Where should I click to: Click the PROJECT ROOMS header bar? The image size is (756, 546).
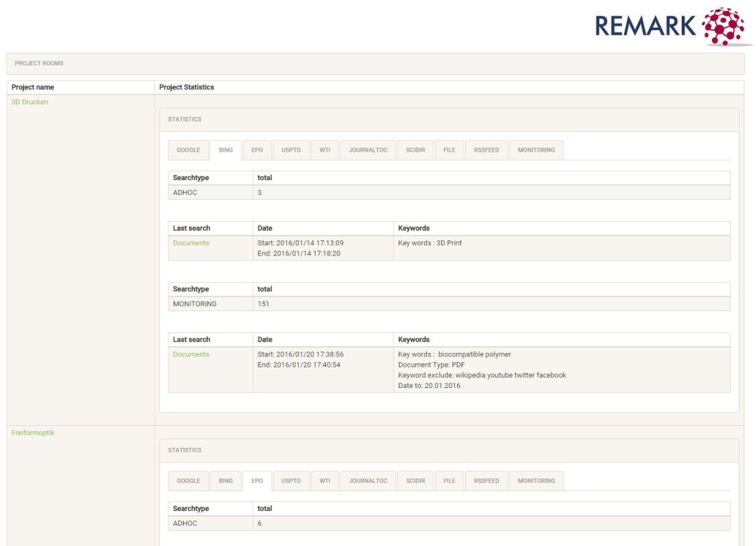375,64
